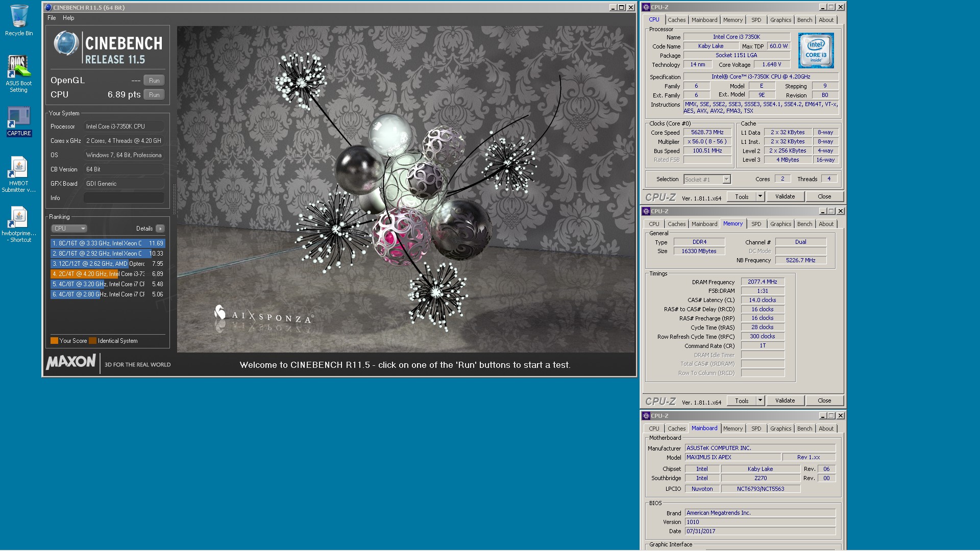Click the Cinebench sphere logo
The width and height of the screenshot is (980, 551).
click(66, 43)
